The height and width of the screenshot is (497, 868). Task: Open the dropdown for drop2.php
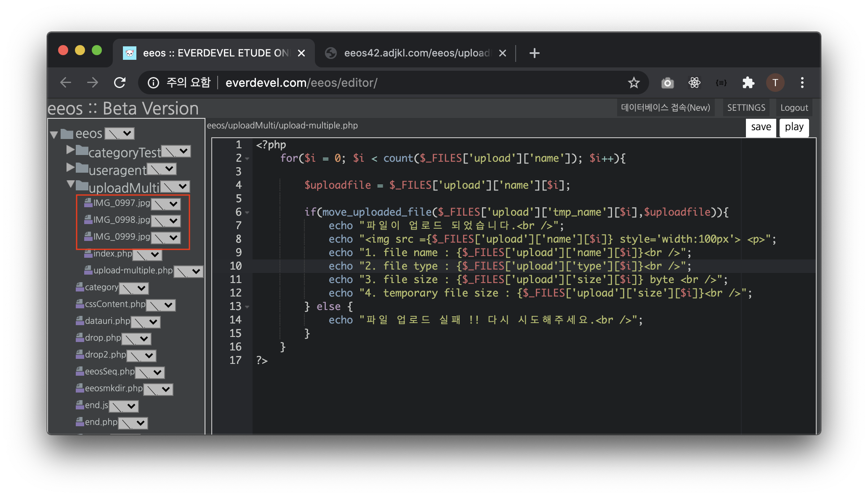[x=141, y=355]
